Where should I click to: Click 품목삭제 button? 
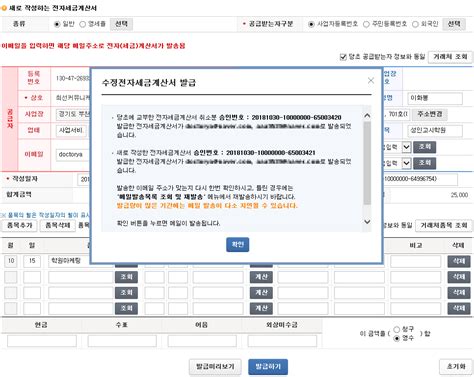coord(58,225)
